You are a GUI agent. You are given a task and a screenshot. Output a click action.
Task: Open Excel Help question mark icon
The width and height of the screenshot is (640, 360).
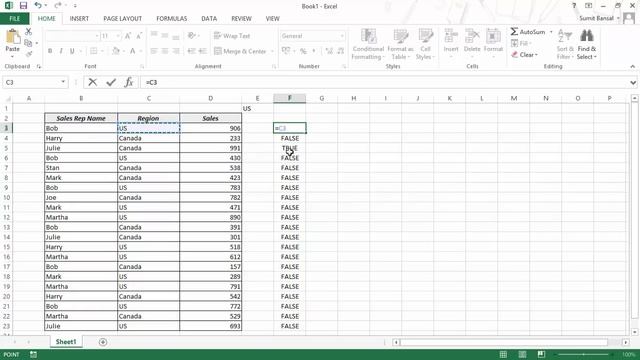tap(574, 6)
